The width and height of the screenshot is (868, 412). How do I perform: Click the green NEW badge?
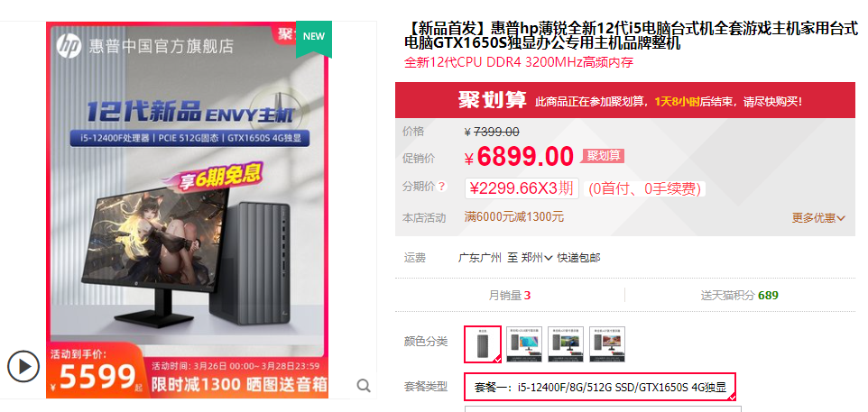(314, 38)
